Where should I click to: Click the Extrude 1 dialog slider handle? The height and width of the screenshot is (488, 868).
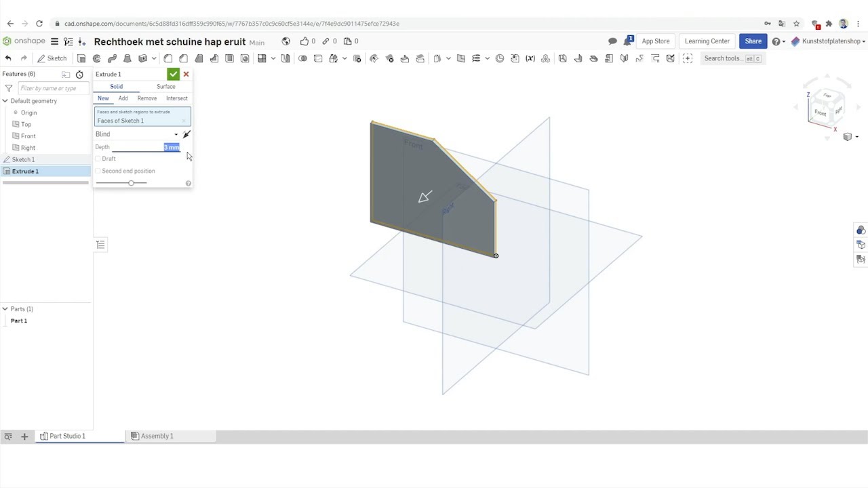coord(132,183)
